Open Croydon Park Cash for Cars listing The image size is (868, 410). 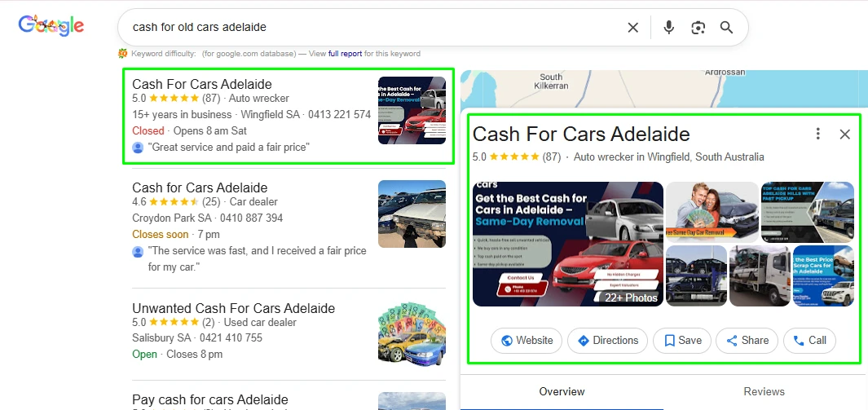(x=200, y=187)
